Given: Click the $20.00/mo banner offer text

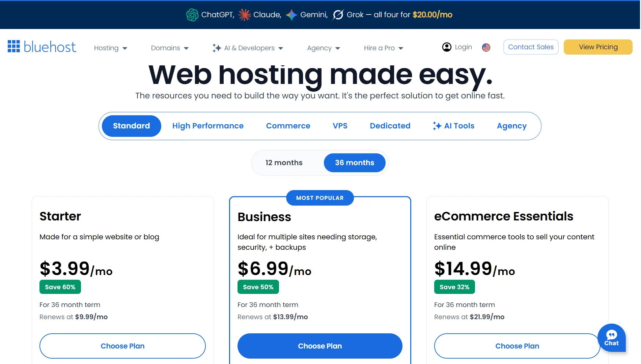Looking at the screenshot, I should coord(433,15).
